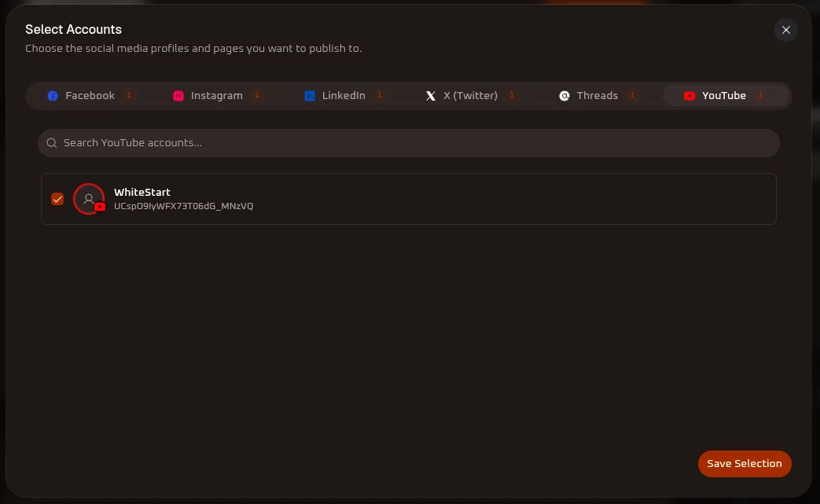The image size is (820, 504).
Task: Close the Select Accounts dialog
Action: (x=785, y=30)
